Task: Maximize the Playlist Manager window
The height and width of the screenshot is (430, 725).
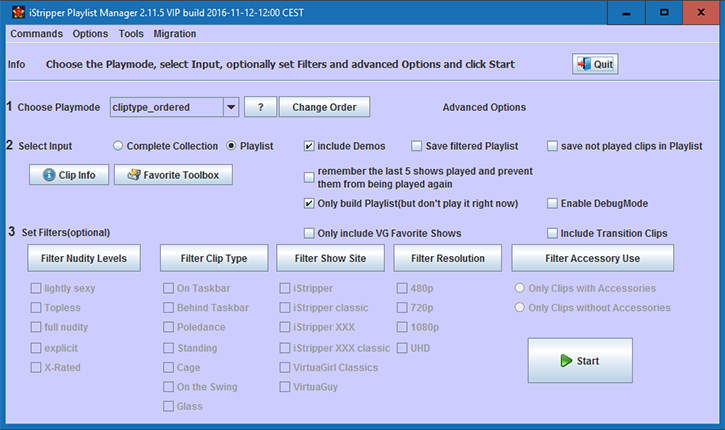Action: 664,12
